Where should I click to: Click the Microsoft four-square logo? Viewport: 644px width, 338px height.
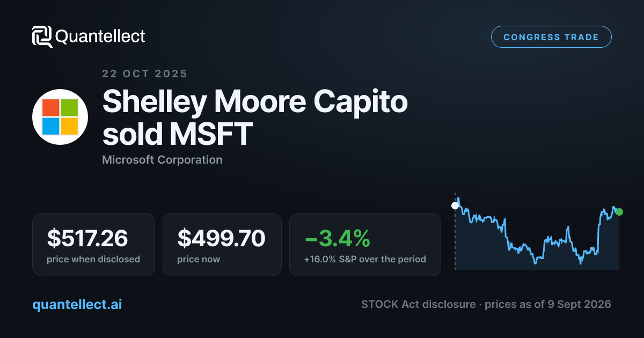60,117
